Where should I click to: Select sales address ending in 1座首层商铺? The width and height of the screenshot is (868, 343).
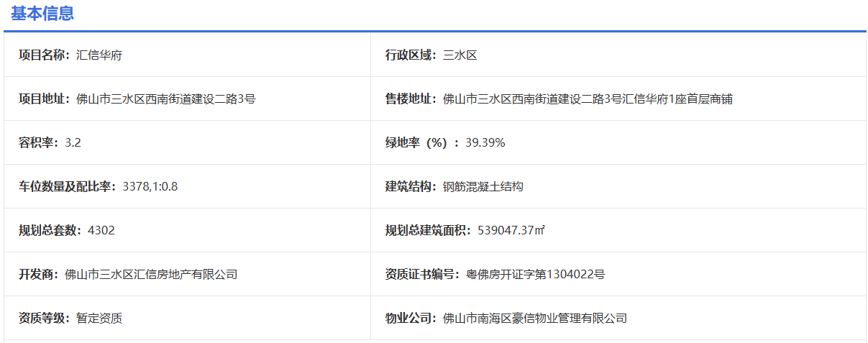click(588, 99)
